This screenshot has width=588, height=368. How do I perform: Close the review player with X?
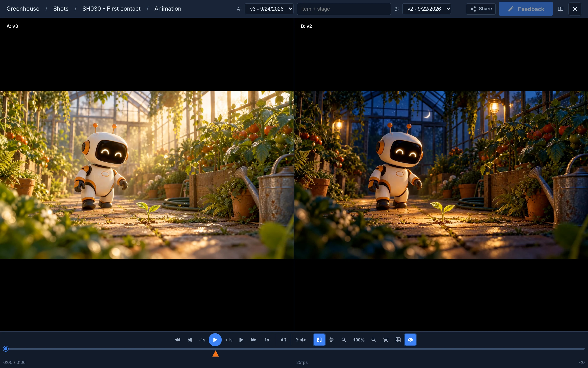(x=575, y=9)
